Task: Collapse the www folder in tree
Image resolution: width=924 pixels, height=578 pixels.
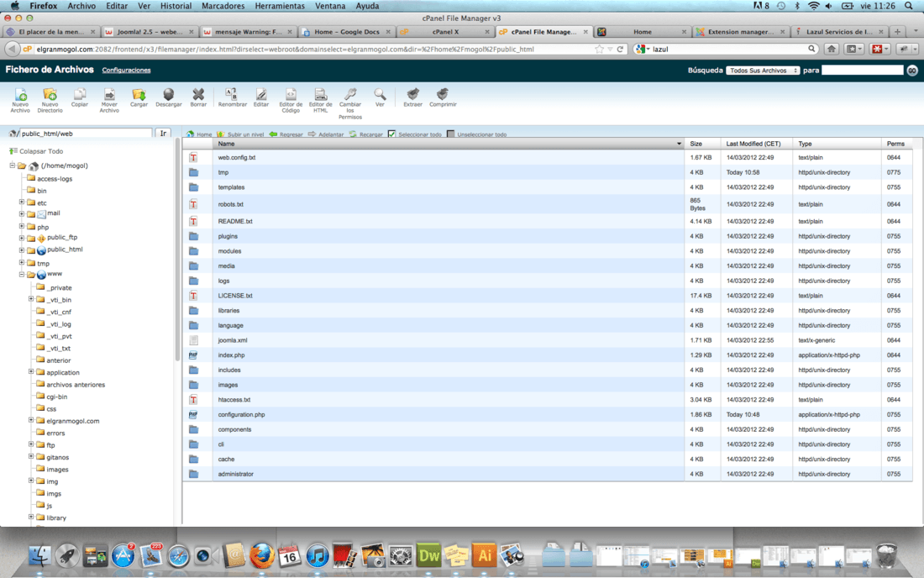Action: click(x=22, y=275)
